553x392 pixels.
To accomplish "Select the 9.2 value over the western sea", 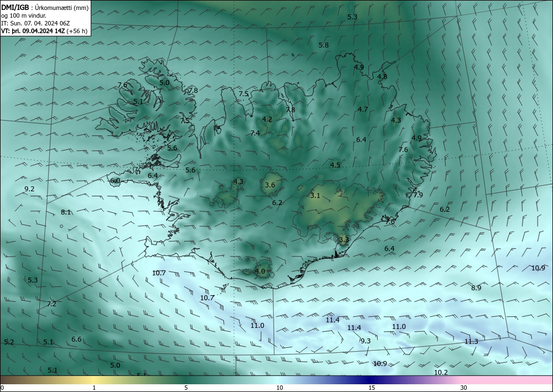I will coord(30,189).
